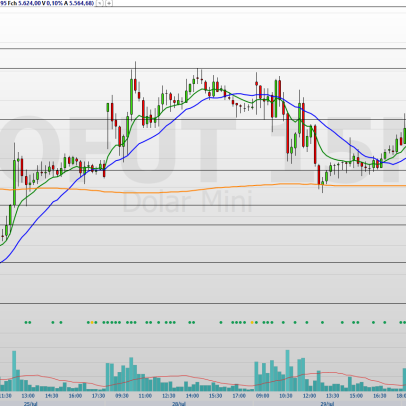Select the tallest volume bar near 13:00 on 25/jul

14,371
